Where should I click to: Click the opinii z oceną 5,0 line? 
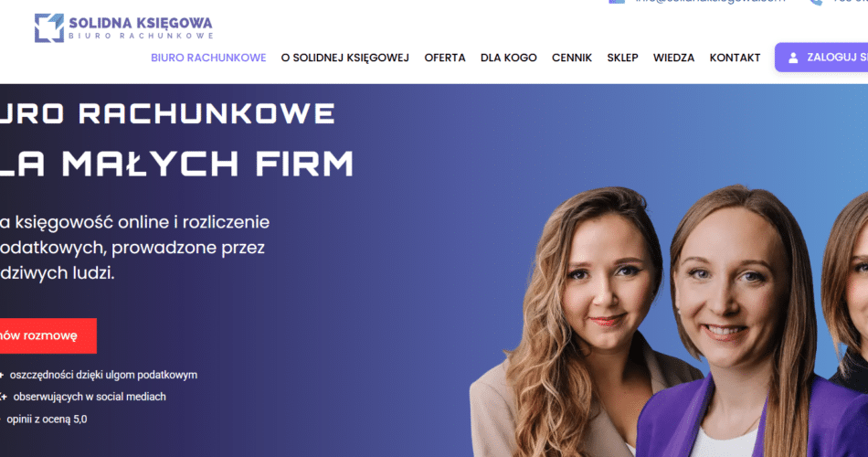pos(44,420)
